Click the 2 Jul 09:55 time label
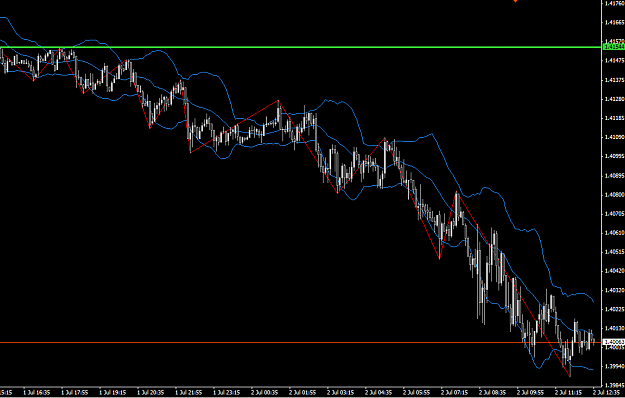The width and height of the screenshot is (625, 398). click(531, 393)
